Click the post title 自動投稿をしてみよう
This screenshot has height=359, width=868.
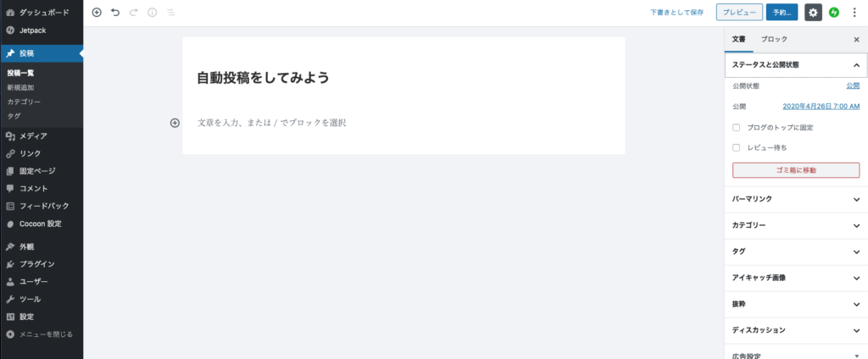click(x=263, y=78)
